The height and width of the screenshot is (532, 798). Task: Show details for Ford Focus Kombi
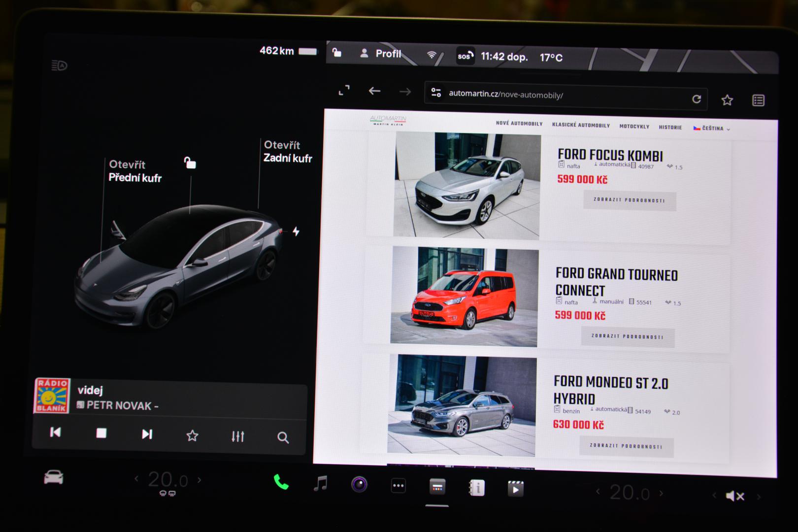pyautogui.click(x=629, y=200)
